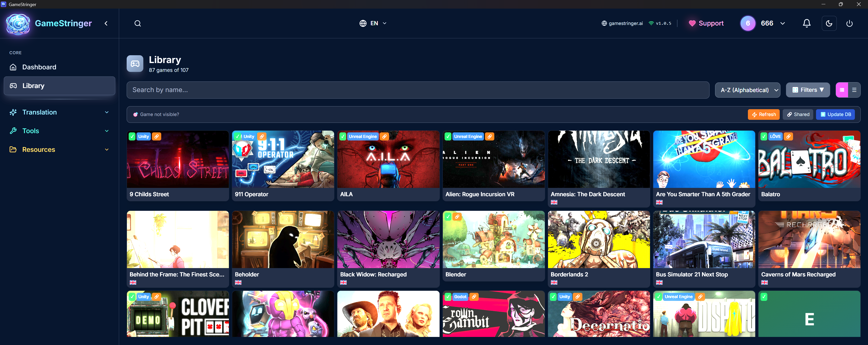868x345 pixels.
Task: Open the Borderlands 2 game thumbnail
Action: [x=599, y=239]
